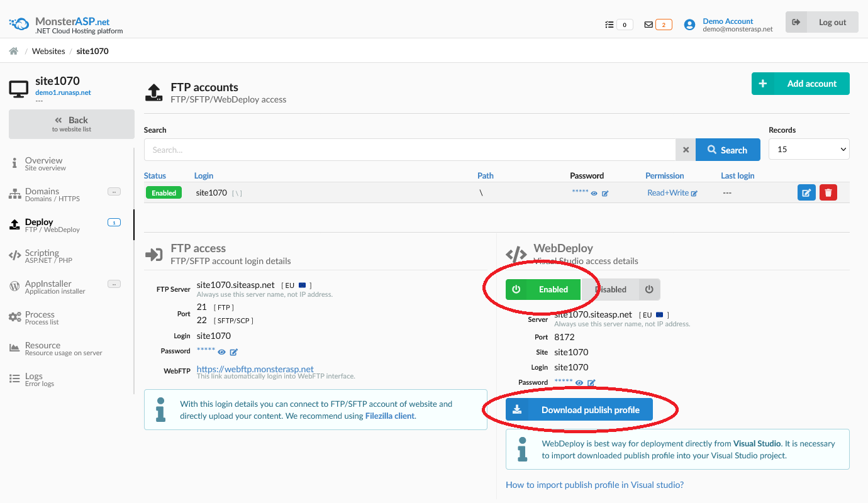The image size is (868, 503).
Task: Click the FTP accounts upload icon
Action: pyautogui.click(x=154, y=92)
